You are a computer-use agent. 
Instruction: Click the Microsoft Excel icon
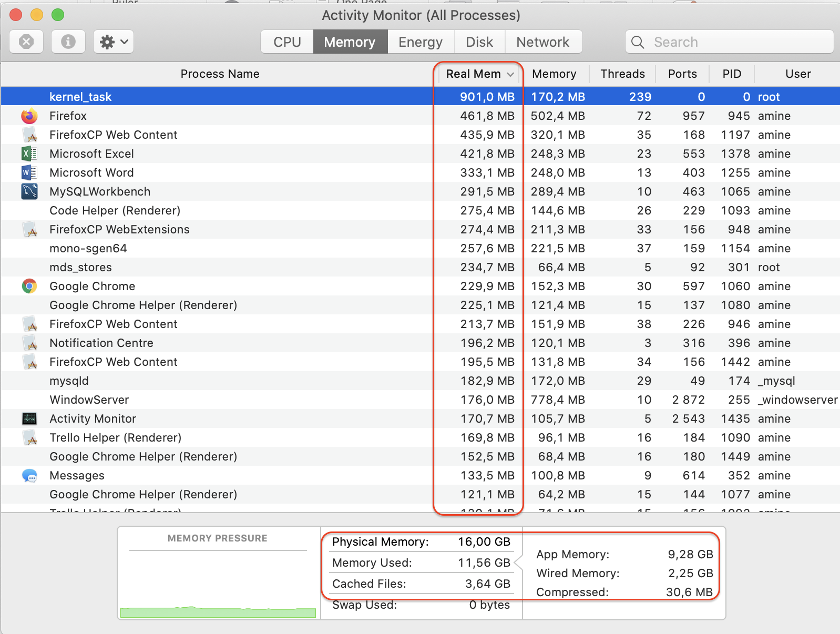(x=29, y=154)
